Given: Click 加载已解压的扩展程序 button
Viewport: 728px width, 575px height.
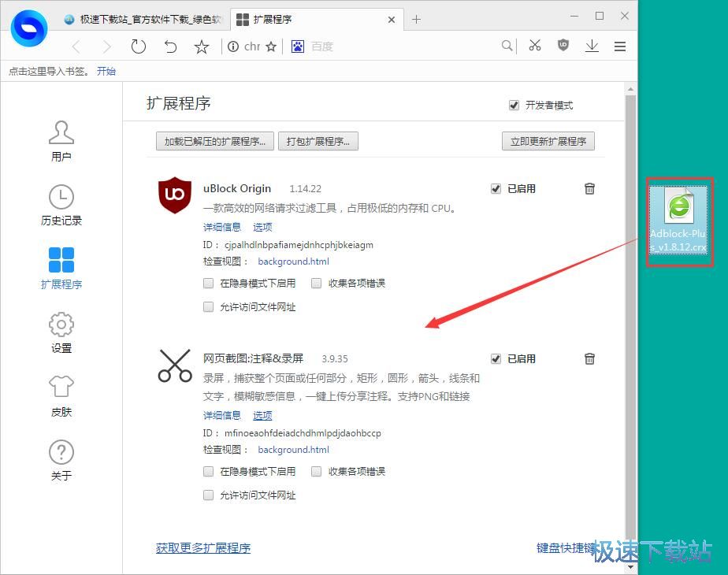Looking at the screenshot, I should (215, 141).
